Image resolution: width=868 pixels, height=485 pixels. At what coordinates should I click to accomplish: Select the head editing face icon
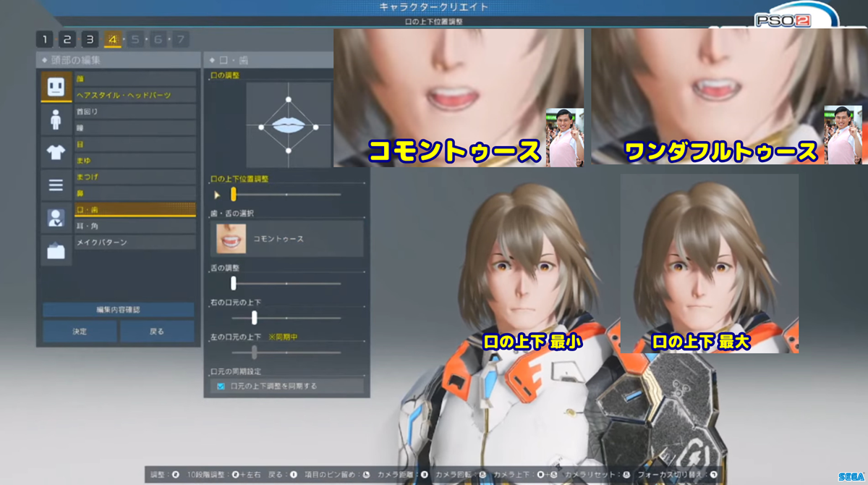[x=56, y=87]
